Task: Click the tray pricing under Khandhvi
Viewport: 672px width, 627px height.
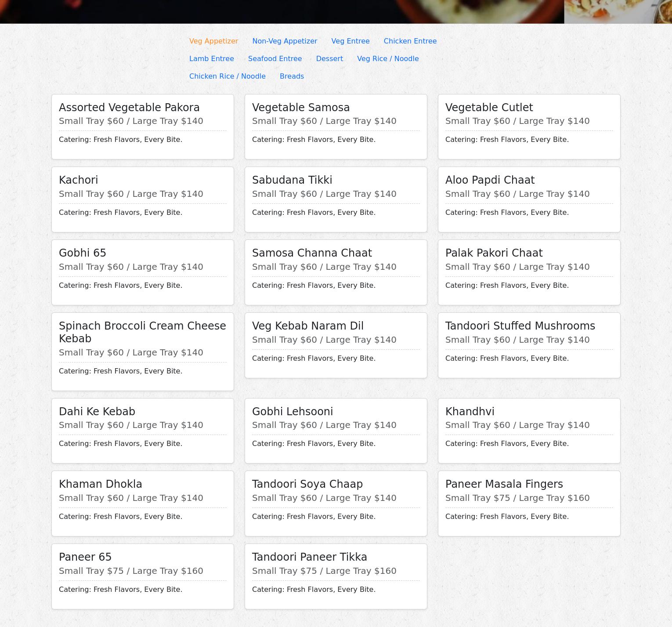Action: (x=517, y=425)
